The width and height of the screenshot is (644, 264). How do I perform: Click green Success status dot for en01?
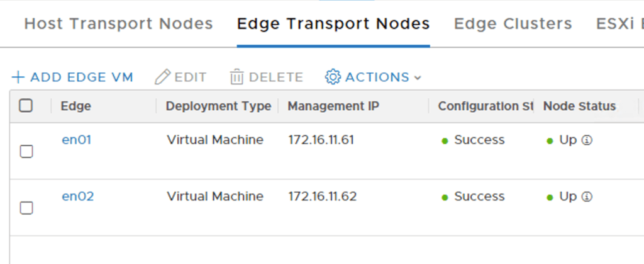click(x=445, y=141)
